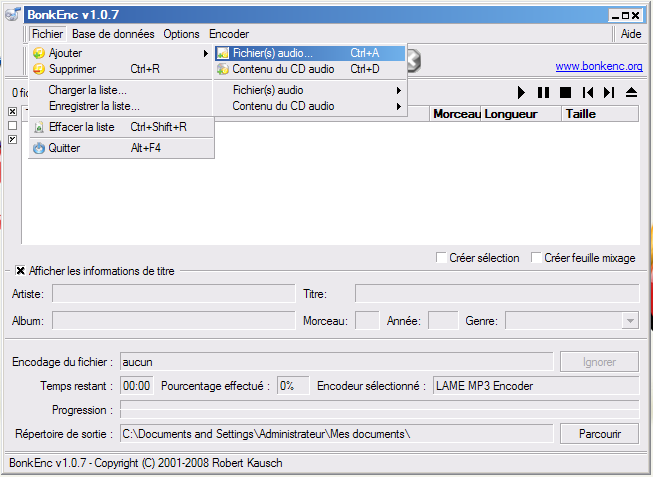Click the Contenu du CD audio Ctrl+D icon
The width and height of the screenshot is (653, 477).
coord(223,69)
